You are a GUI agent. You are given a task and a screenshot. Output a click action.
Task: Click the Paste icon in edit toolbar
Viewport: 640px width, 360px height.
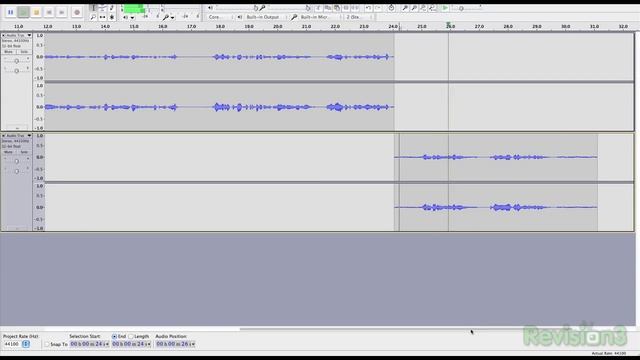tap(337, 8)
